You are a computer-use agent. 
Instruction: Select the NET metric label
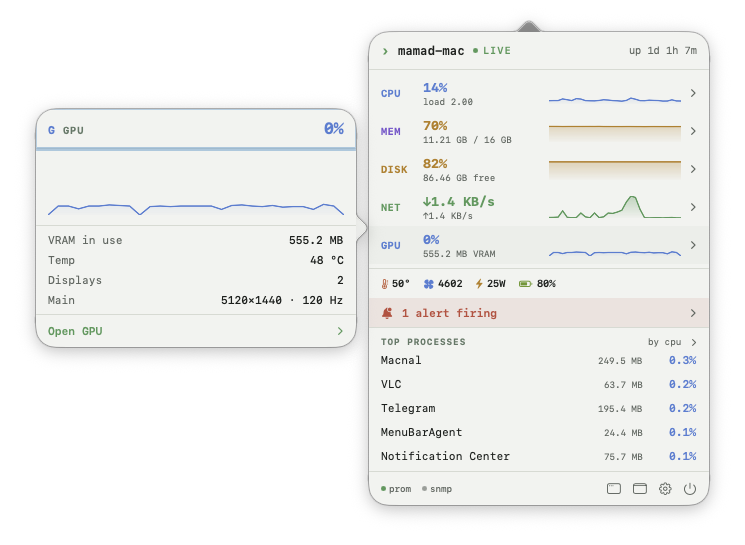(x=391, y=208)
